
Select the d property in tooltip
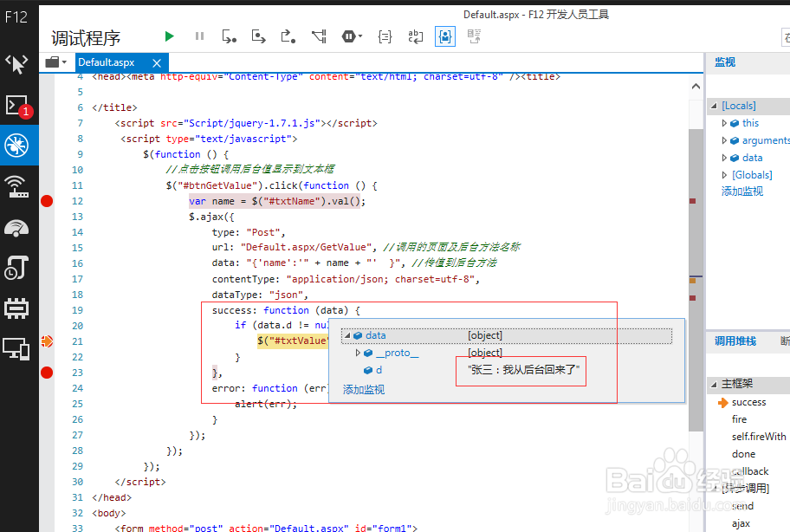click(x=379, y=370)
